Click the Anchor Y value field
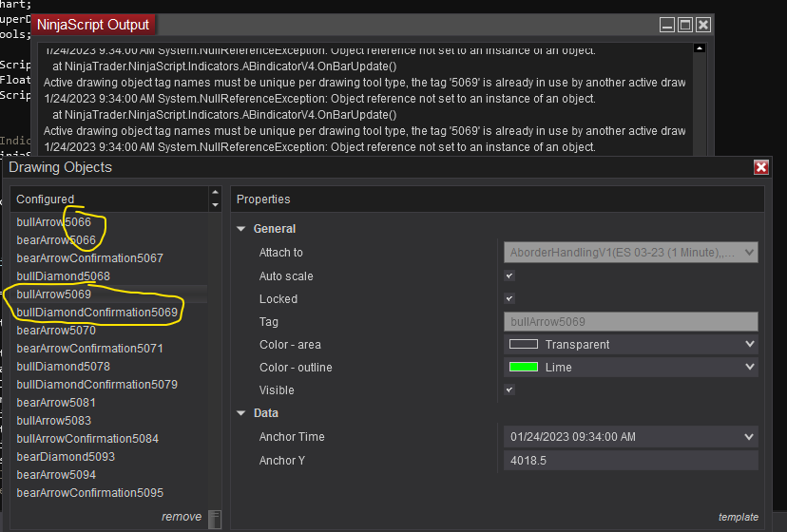This screenshot has width=787, height=532. tap(631, 460)
